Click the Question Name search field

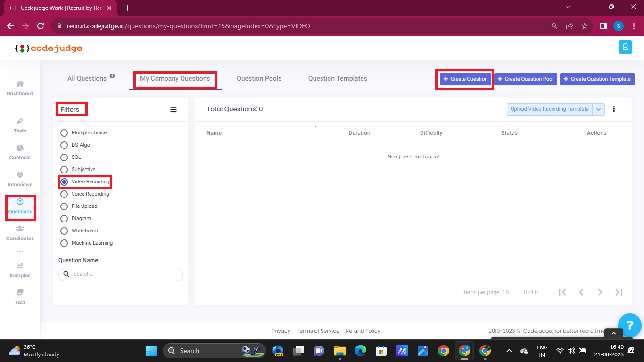(120, 274)
